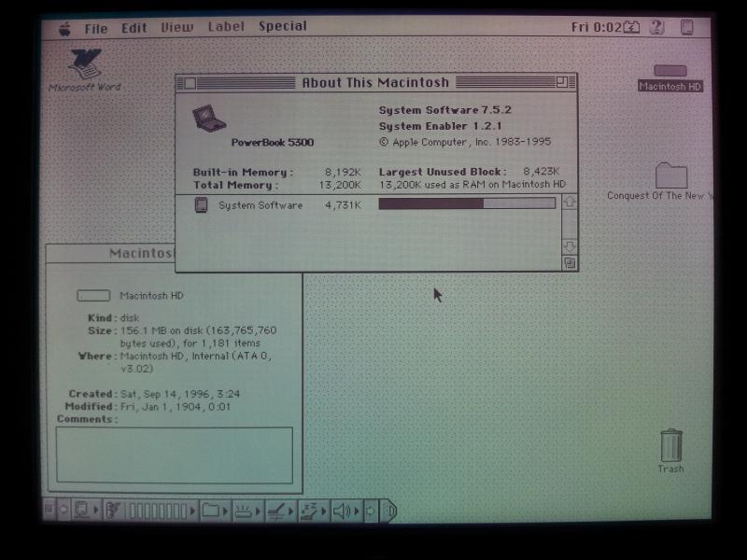Click the text System Enabler 1.2.1
The height and width of the screenshot is (560, 747).
tap(440, 126)
